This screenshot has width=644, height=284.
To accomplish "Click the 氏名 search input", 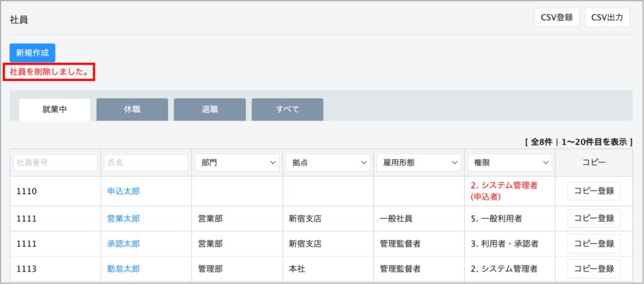I will click(146, 163).
